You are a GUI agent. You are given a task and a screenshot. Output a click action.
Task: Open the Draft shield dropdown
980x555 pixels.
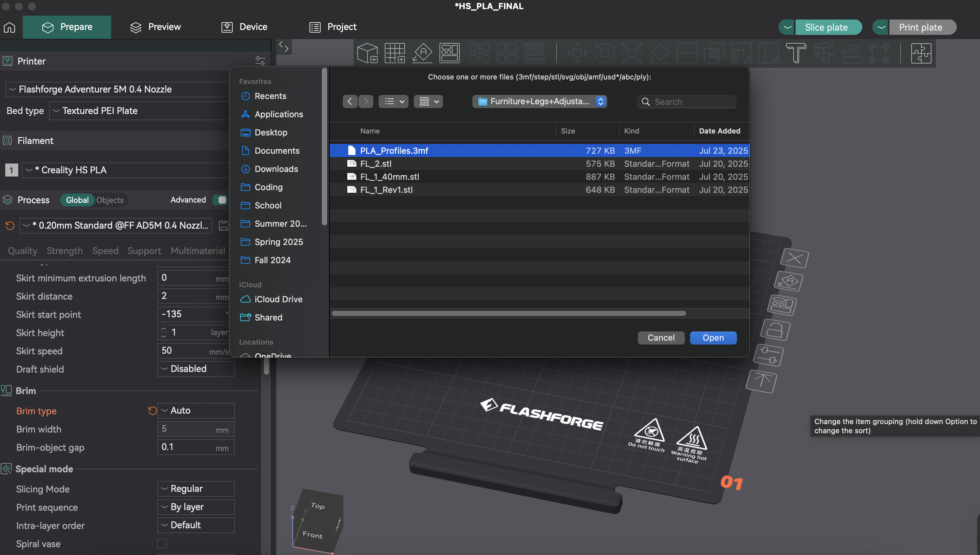[x=196, y=369]
